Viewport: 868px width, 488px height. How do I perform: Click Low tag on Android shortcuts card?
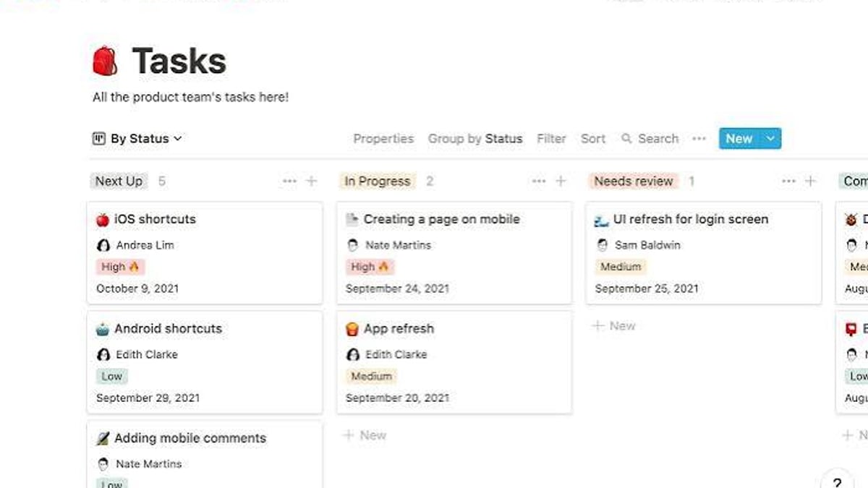click(111, 376)
